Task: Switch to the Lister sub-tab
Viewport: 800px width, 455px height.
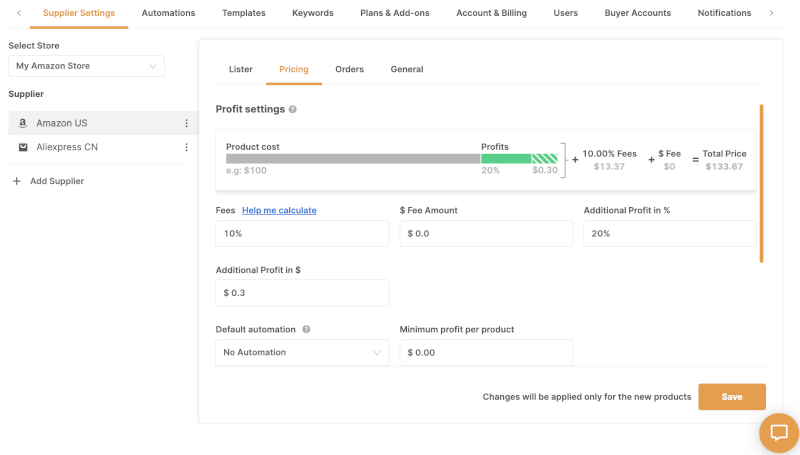Action: (x=241, y=69)
